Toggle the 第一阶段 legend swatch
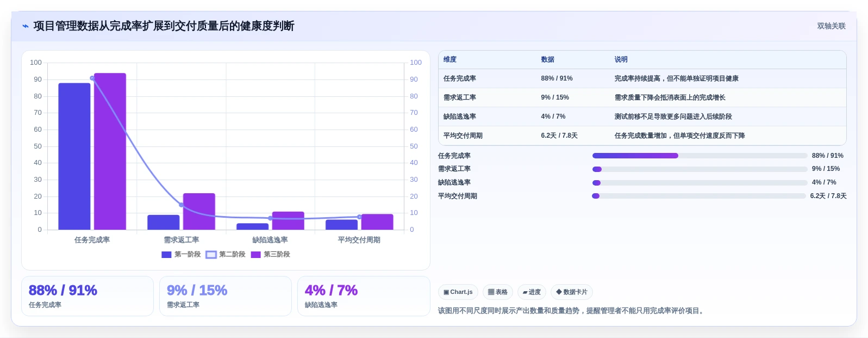868x338 pixels. pyautogui.click(x=166, y=255)
